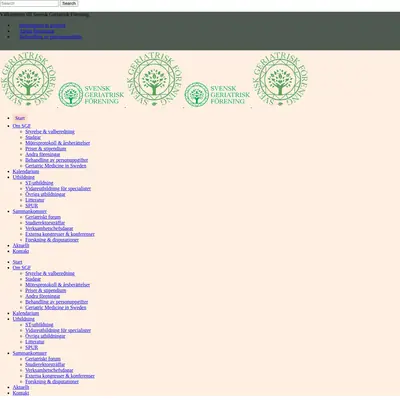The width and height of the screenshot is (400, 400).
Task: Open Stadgar in the lower menu
Action: (x=33, y=279)
